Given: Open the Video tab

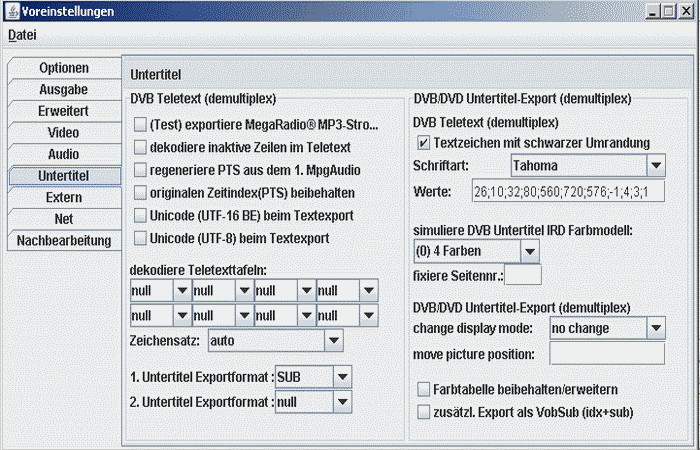Looking at the screenshot, I should coord(64,133).
